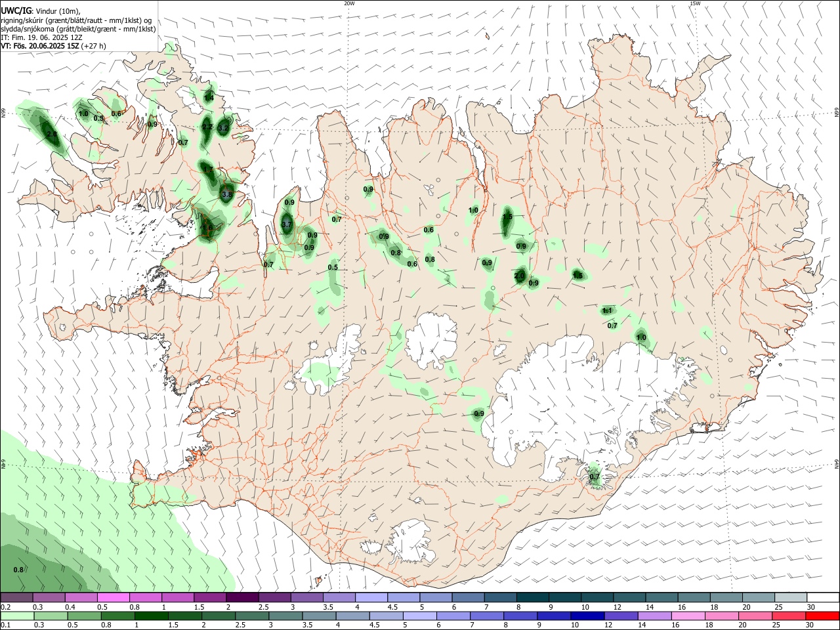Select the bright red rain swatch labeled 30
840x630 pixels.
click(x=822, y=616)
